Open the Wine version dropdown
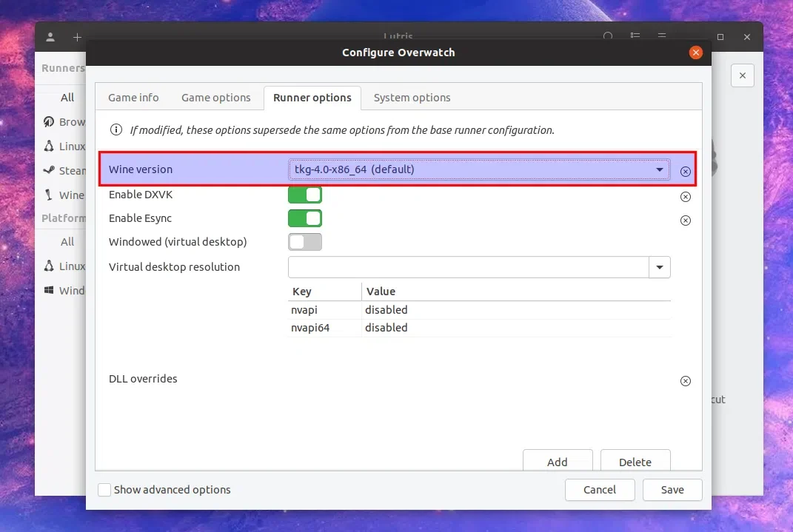This screenshot has width=793, height=532. [479, 169]
